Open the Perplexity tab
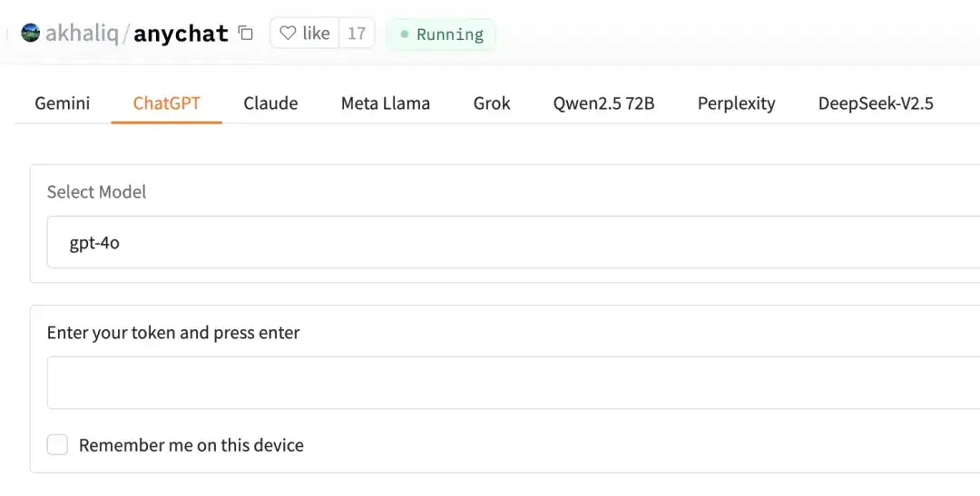 point(736,103)
